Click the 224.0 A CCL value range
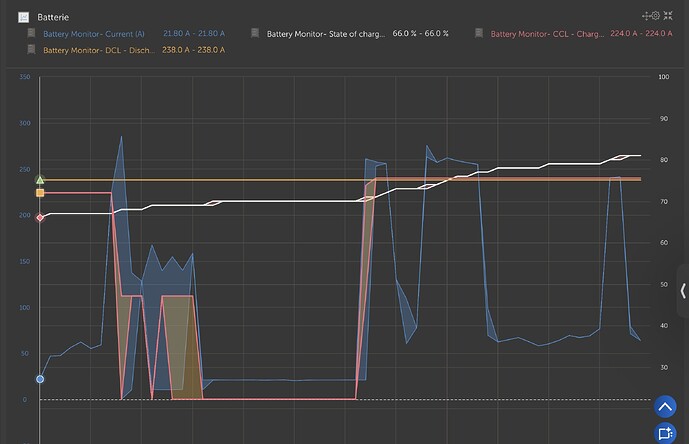689x444 pixels. 641,33
